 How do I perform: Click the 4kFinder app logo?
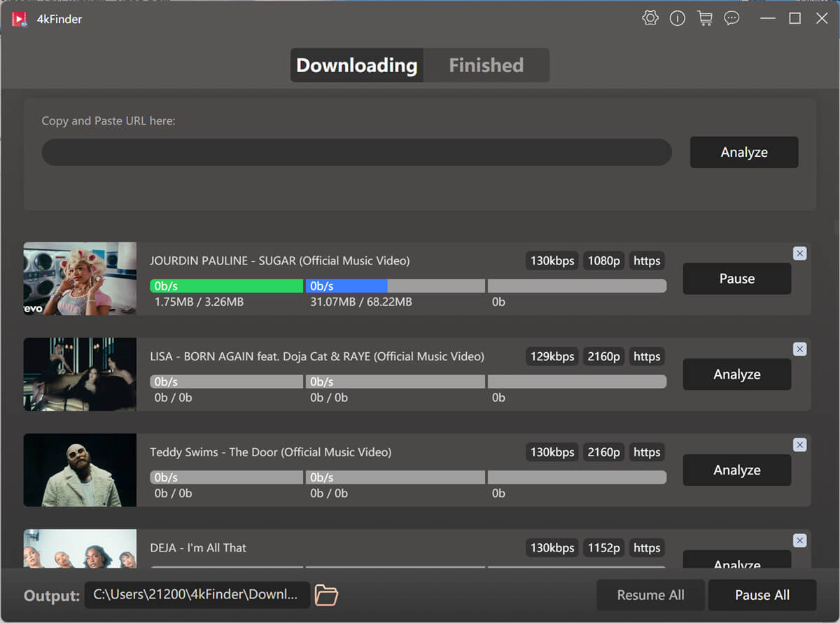tap(20, 19)
